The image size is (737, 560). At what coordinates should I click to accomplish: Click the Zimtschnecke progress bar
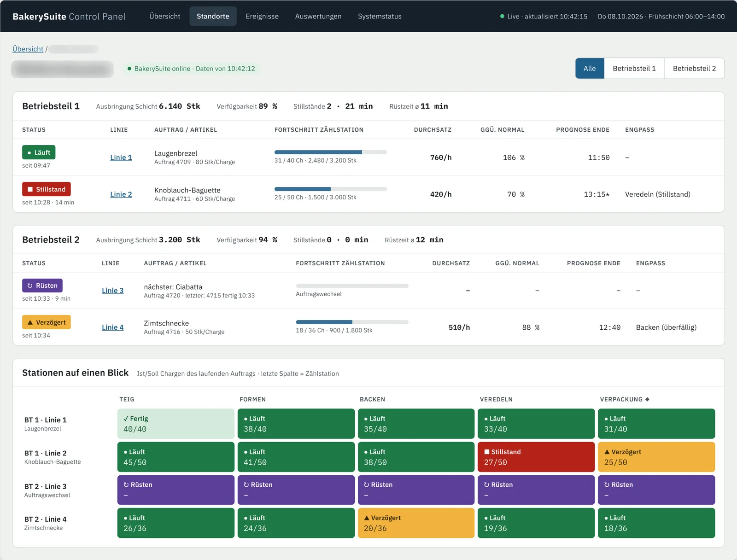point(352,322)
